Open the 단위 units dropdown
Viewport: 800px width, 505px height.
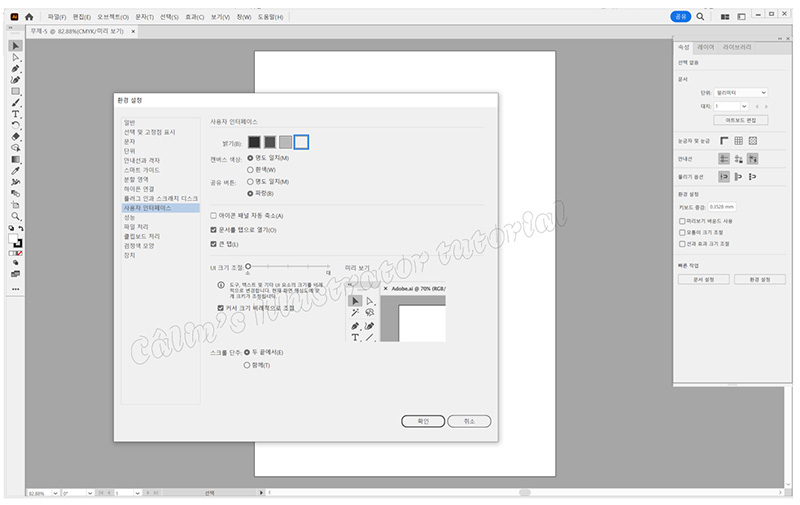pyautogui.click(x=741, y=93)
